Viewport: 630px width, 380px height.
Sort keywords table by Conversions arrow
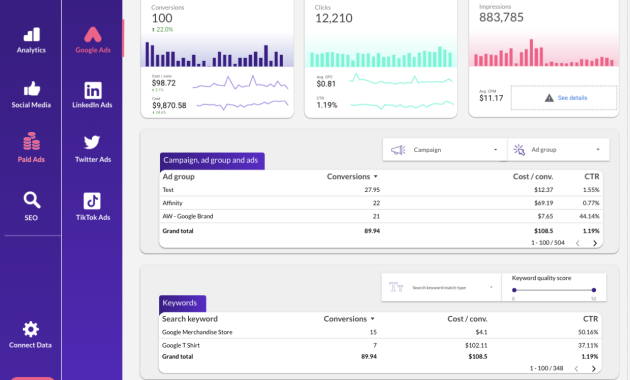(x=372, y=319)
